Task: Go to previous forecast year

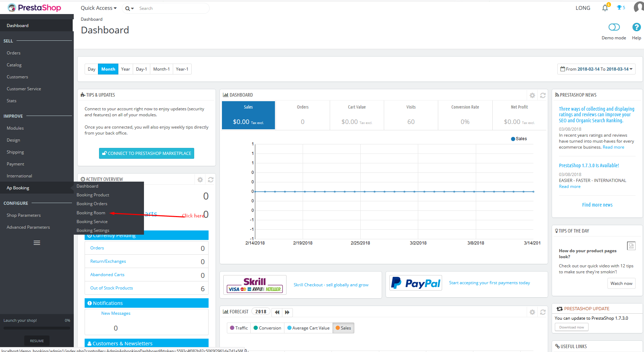Action: 277,312
